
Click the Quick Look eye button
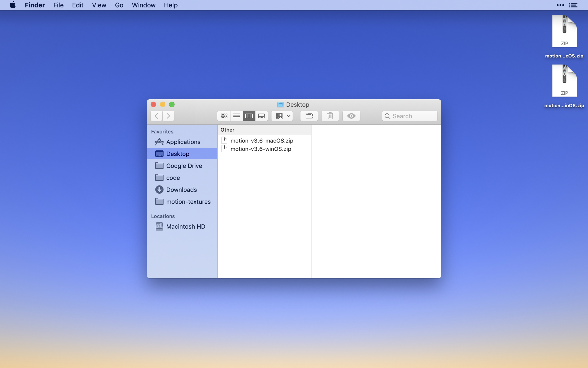pos(351,116)
